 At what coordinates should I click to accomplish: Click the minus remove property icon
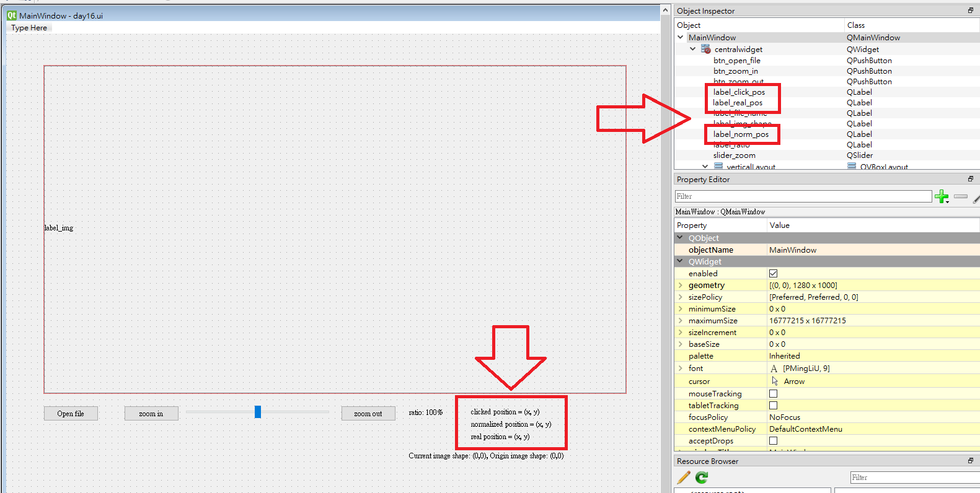click(961, 196)
